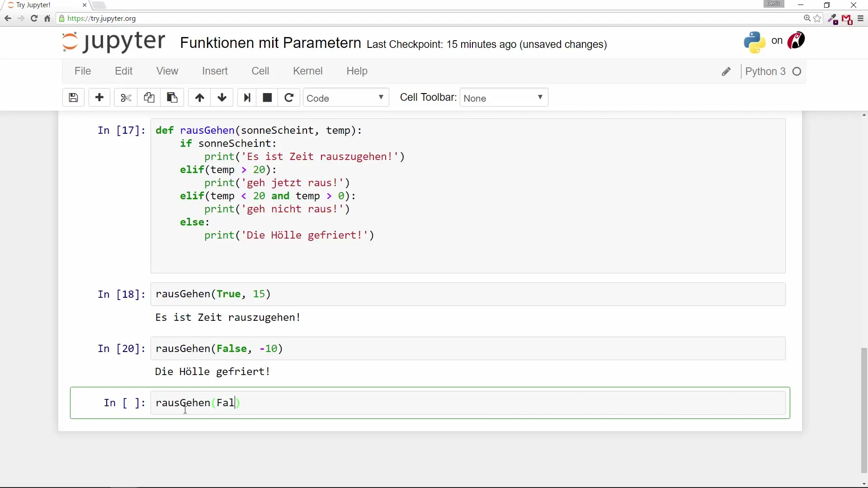Open the cell type Code dropdown
Screen dimensions: 868x488
pos(346,98)
